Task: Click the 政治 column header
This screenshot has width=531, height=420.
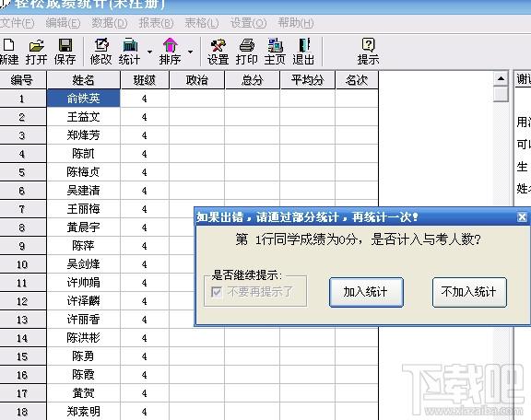Action: click(196, 80)
